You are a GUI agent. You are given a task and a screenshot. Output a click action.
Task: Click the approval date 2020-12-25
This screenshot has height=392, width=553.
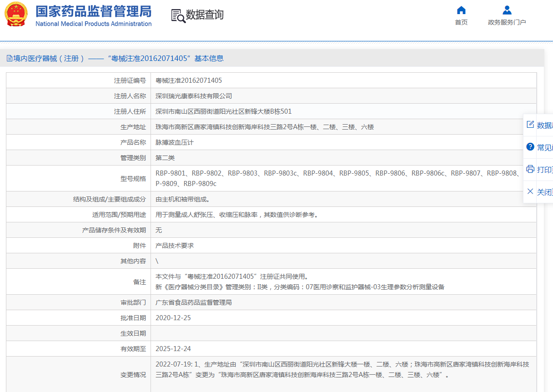(173, 318)
